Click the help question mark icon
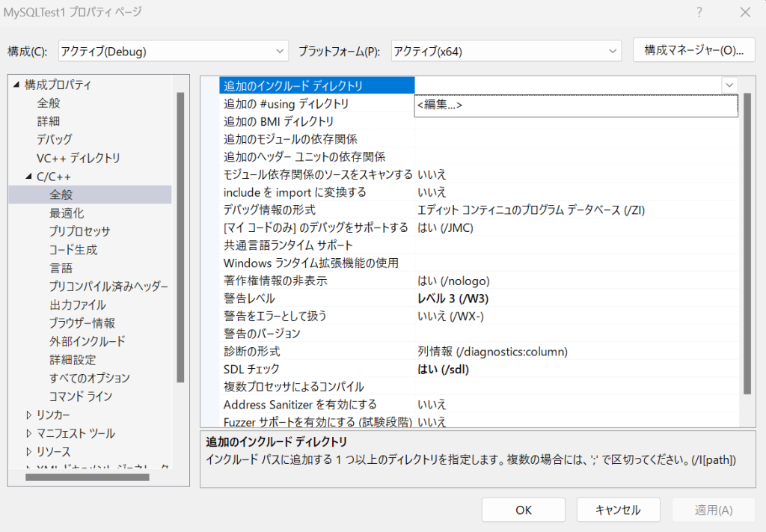The width and height of the screenshot is (766, 532). click(x=699, y=12)
